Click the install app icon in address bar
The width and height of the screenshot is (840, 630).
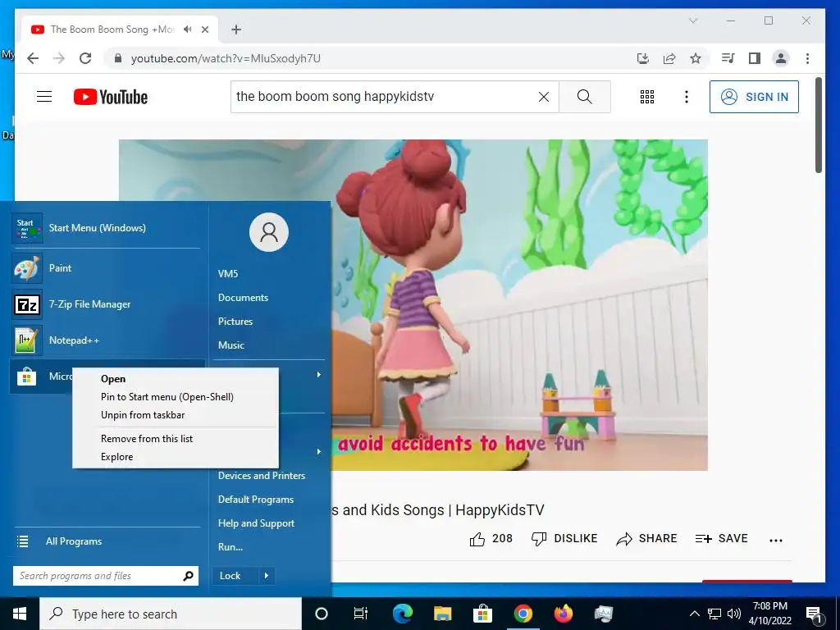[643, 58]
